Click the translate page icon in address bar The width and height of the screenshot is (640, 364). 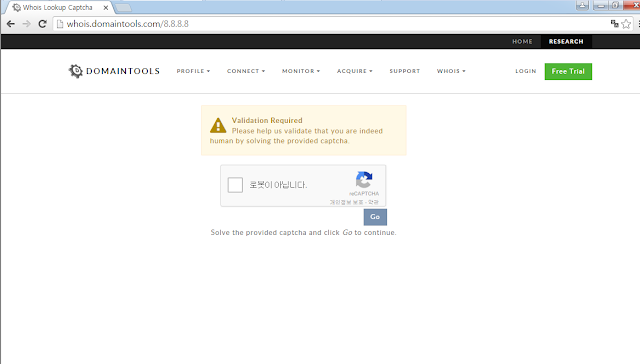(614, 24)
